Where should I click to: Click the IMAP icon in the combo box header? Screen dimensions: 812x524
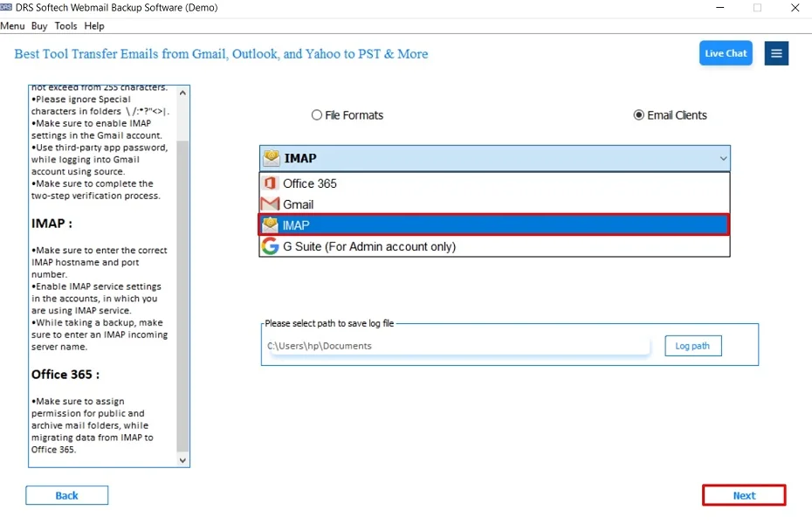(x=272, y=157)
